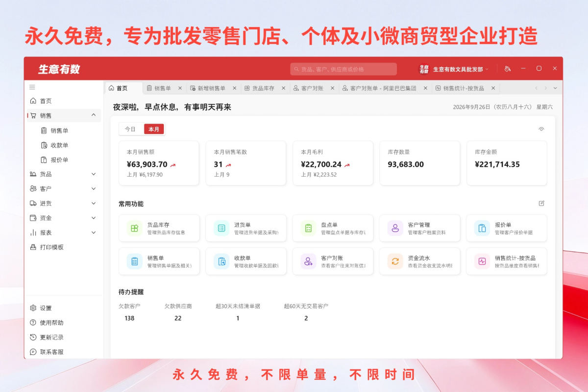Close the 客户对账单 - 阿里巴巴集团 tab
Screen dimensions: 588x392
tap(425, 88)
